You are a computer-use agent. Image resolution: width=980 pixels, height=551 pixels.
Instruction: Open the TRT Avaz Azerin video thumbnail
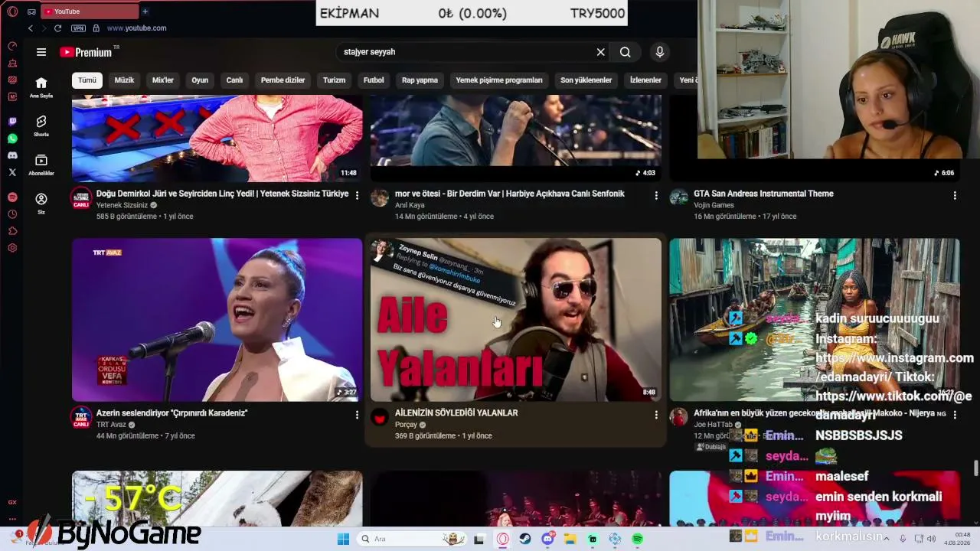(217, 320)
